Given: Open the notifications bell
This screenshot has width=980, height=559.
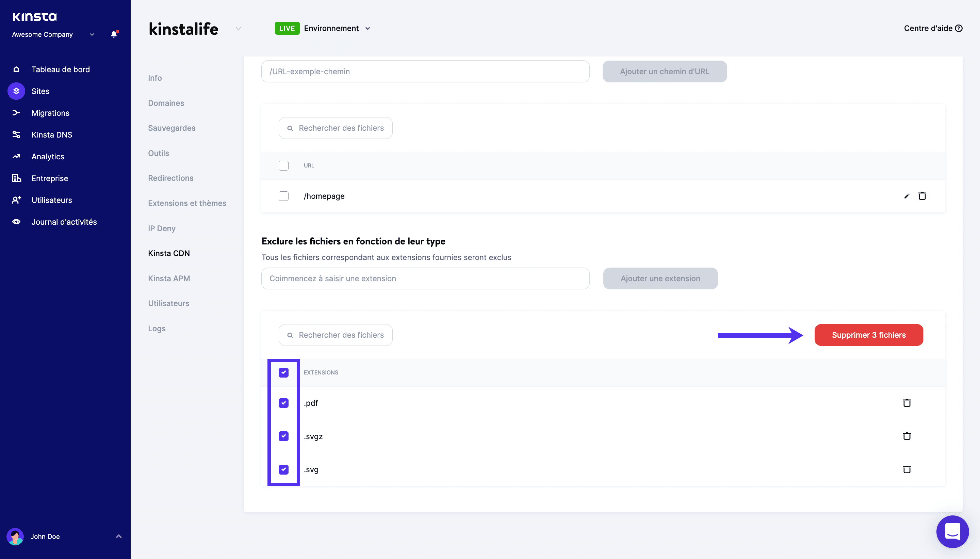Looking at the screenshot, I should 114,34.
